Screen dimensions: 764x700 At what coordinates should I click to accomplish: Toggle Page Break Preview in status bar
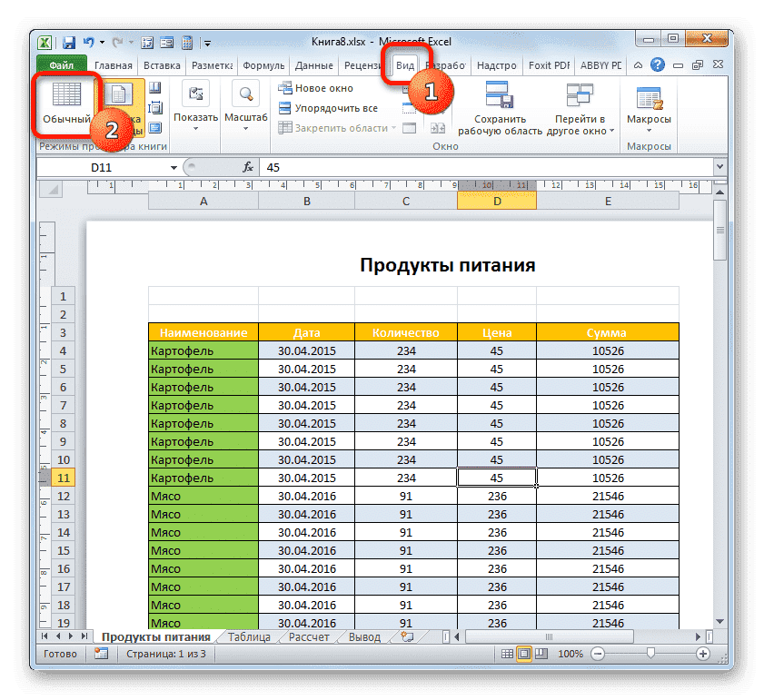[x=541, y=654]
